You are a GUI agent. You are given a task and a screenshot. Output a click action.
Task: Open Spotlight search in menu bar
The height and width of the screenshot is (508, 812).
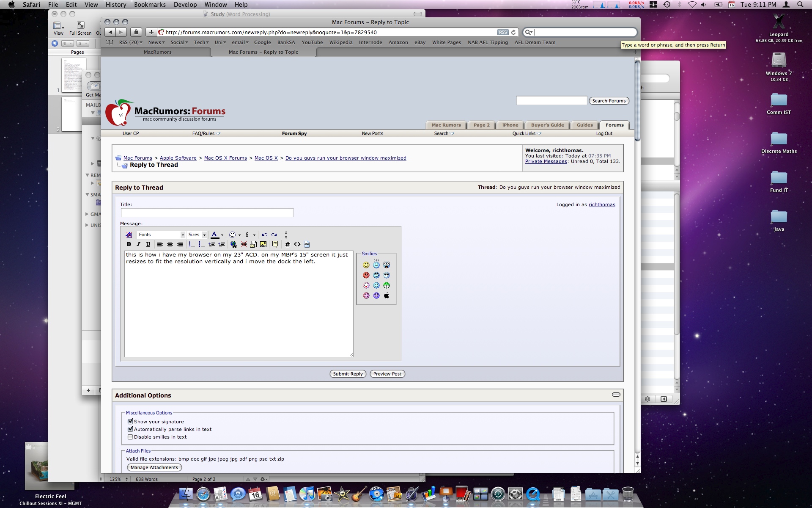[800, 5]
